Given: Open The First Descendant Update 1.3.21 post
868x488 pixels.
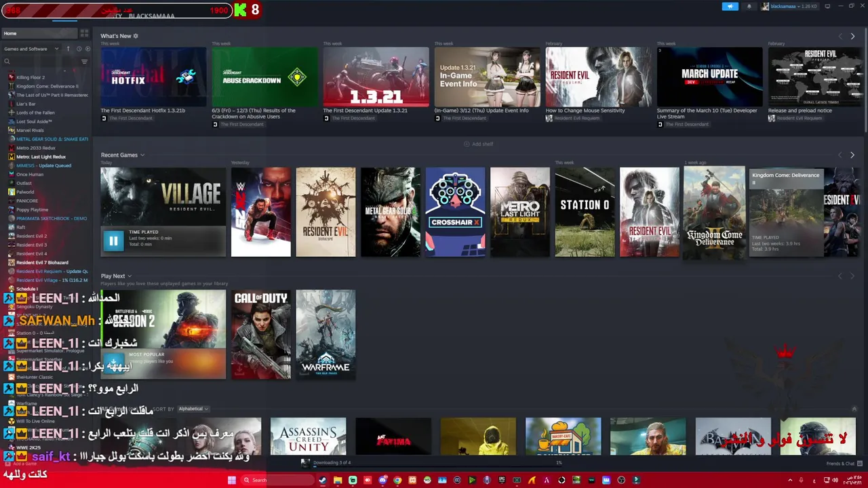Looking at the screenshot, I should tap(376, 77).
